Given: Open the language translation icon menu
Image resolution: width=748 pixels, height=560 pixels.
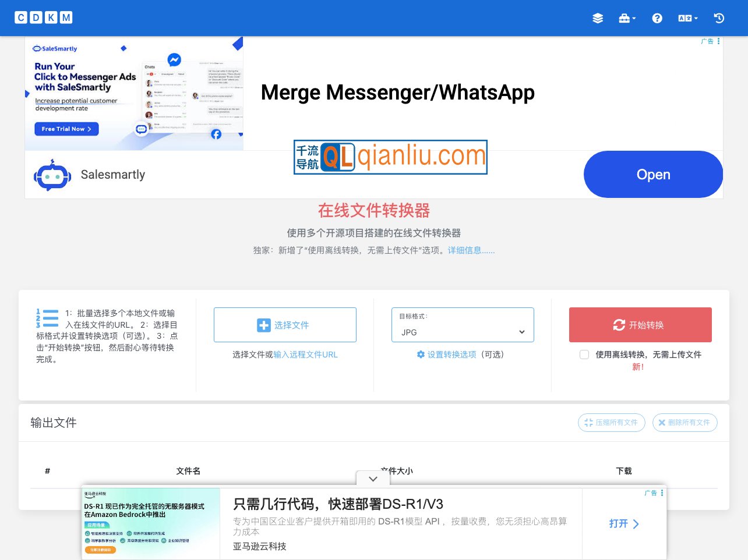Looking at the screenshot, I should 685,18.
